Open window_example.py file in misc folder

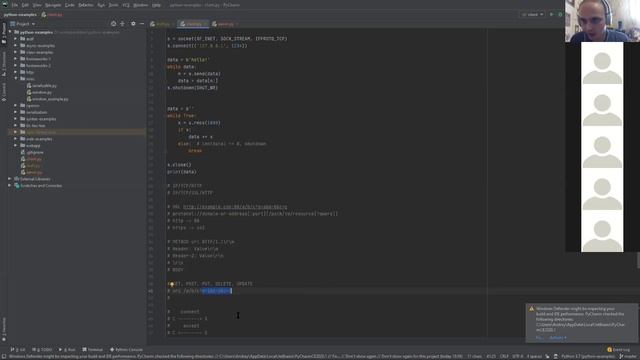coord(47,99)
